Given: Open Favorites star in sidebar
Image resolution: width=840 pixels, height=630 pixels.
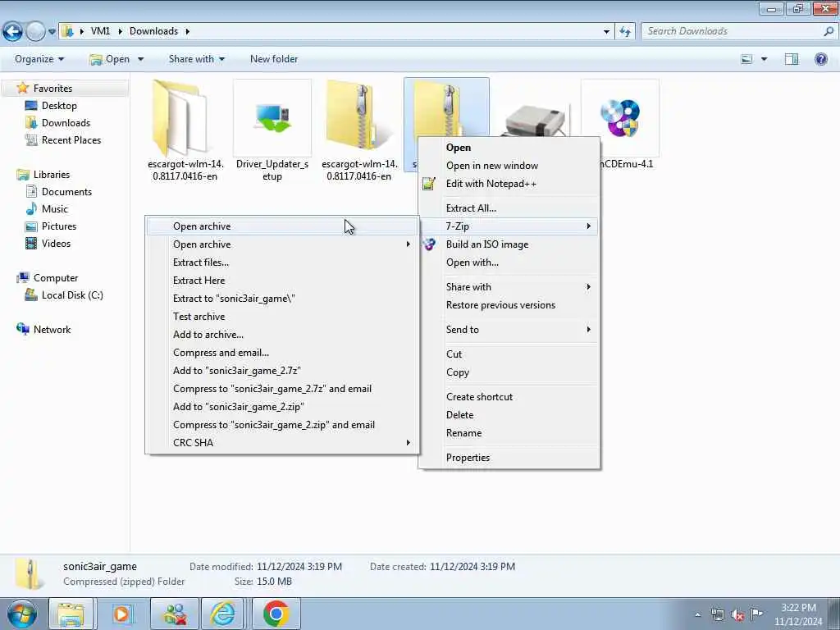Looking at the screenshot, I should [x=22, y=88].
